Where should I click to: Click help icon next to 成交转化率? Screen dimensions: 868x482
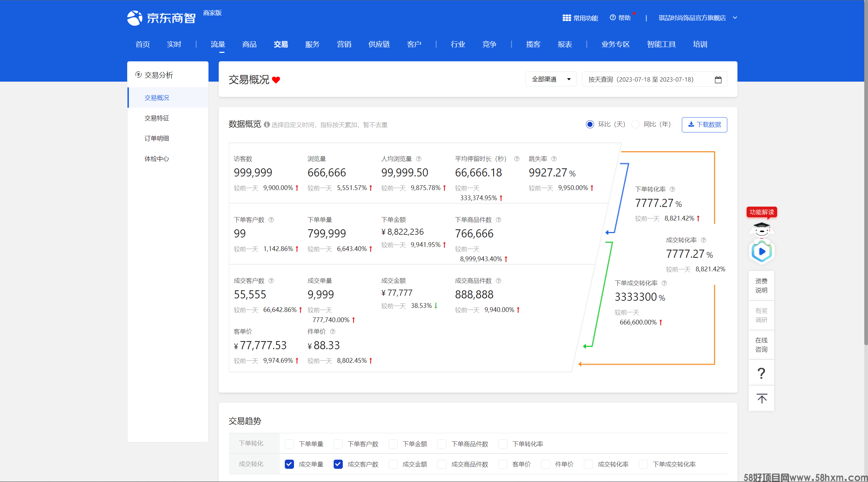704,240
